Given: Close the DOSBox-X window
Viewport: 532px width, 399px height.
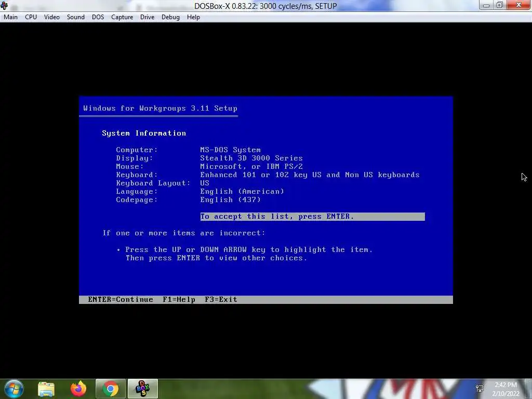Looking at the screenshot, I should (x=519, y=5).
